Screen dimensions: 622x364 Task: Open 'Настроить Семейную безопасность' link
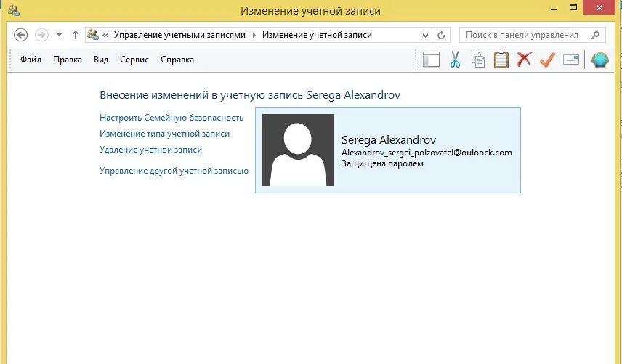coord(171,118)
